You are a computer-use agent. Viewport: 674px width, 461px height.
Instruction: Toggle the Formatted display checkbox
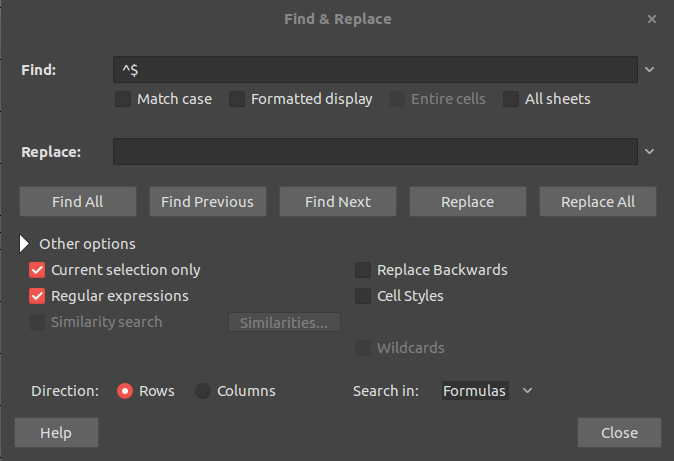237,99
